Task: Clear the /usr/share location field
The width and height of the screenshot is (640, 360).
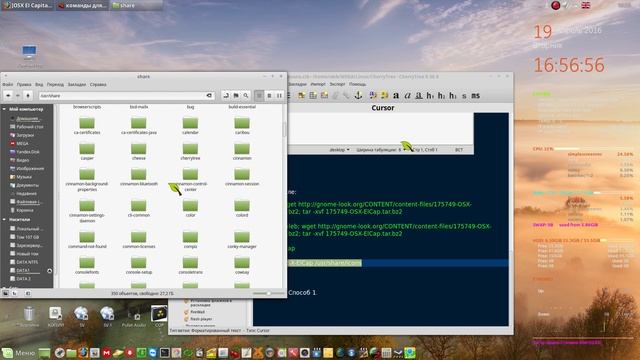Action: point(209,96)
